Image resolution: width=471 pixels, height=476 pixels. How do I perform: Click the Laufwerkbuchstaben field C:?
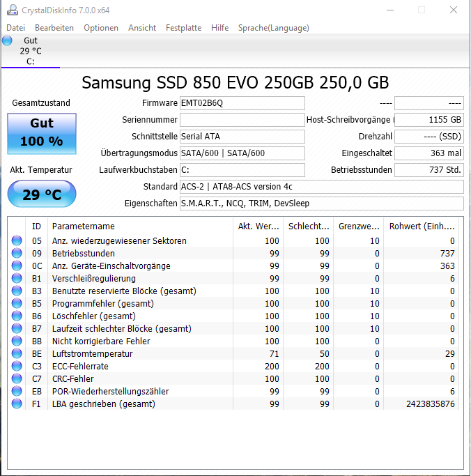click(242, 170)
